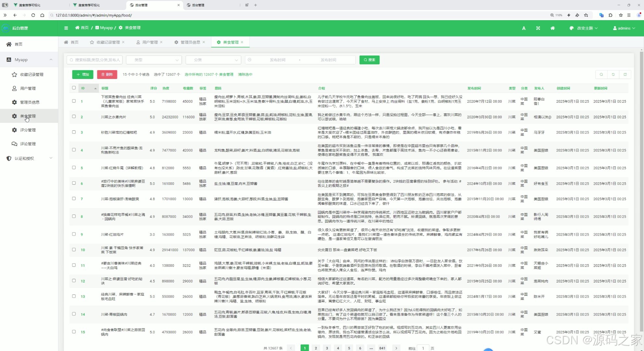Click the red 删除 button
This screenshot has height=351, width=644.
point(107,74)
